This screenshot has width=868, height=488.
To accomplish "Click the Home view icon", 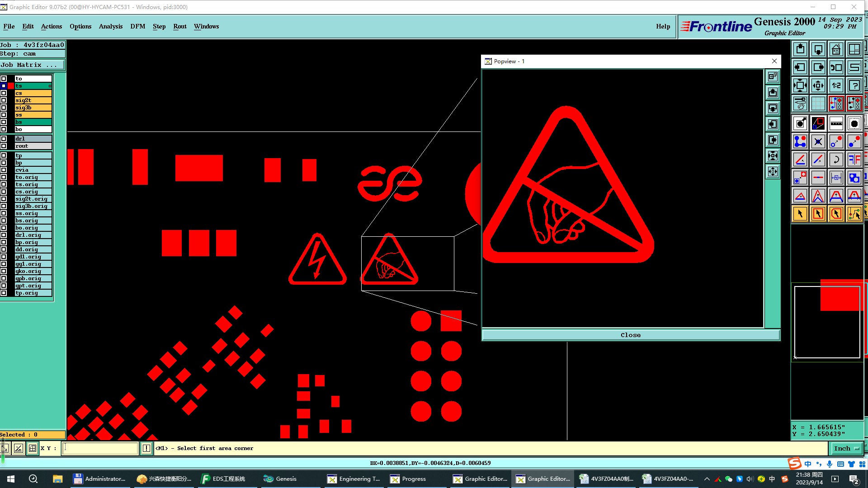I will tap(836, 49).
